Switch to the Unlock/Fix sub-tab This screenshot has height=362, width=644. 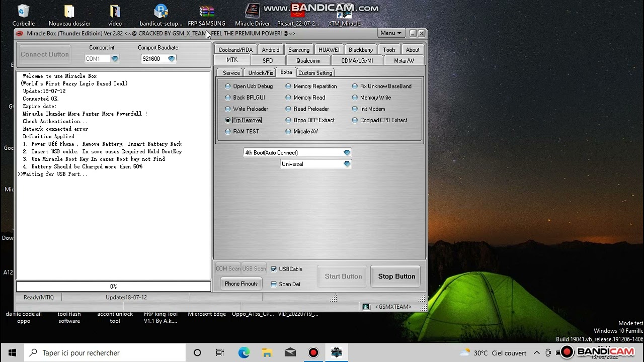(x=261, y=73)
